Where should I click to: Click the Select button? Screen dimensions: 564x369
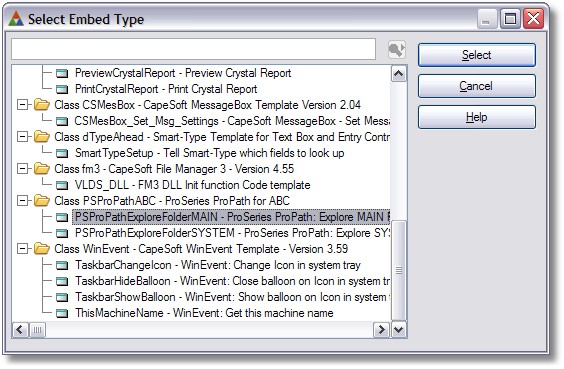[x=477, y=55]
